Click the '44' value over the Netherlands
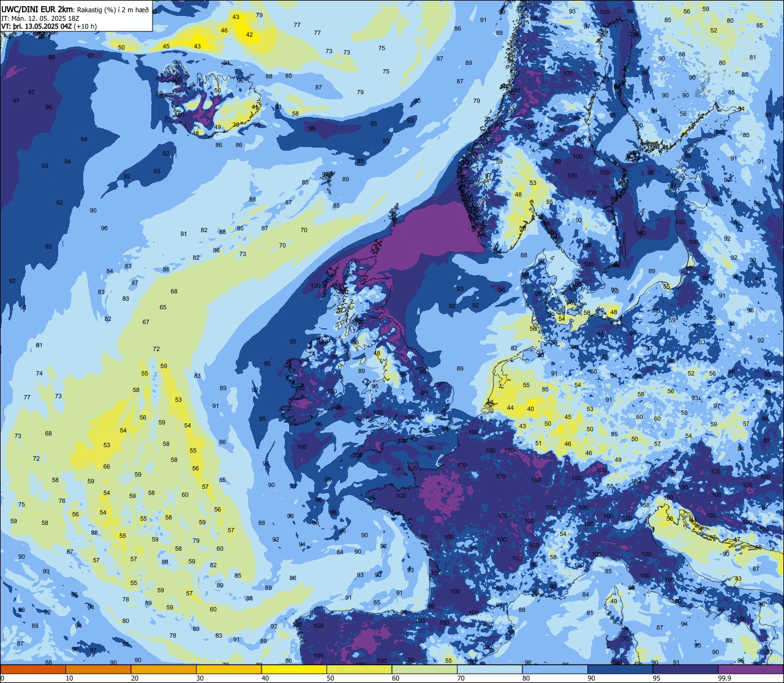Viewport: 784px width, 683px height. (x=510, y=408)
